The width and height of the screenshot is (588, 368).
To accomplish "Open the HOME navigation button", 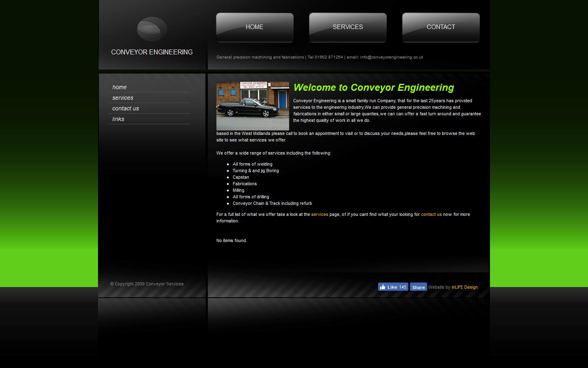I will click(x=254, y=27).
